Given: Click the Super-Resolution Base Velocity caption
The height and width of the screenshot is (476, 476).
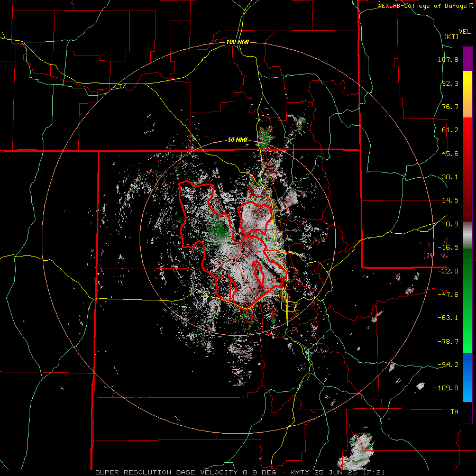Looking at the screenshot, I should coord(240,472).
